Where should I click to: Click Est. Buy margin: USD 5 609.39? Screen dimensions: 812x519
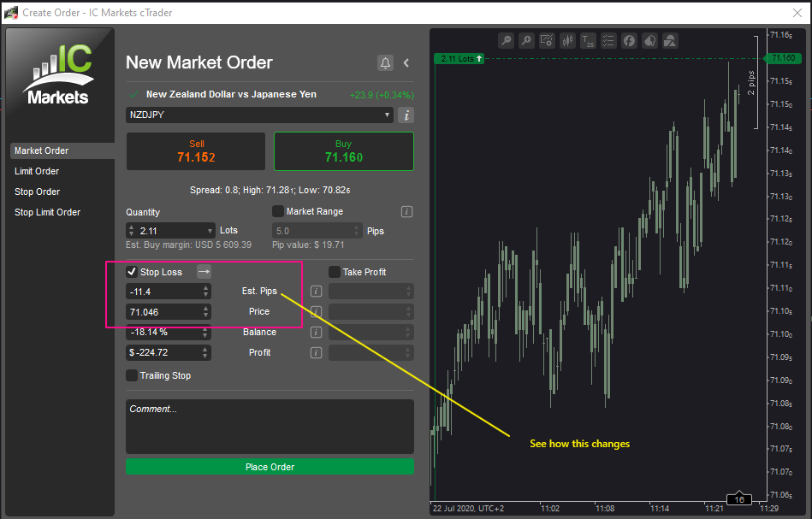click(x=188, y=245)
